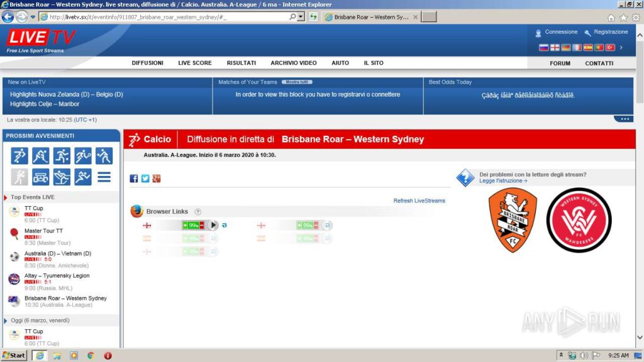Click the Mostra tutti teams toggle
The width and height of the screenshot is (644, 362).
[297, 82]
